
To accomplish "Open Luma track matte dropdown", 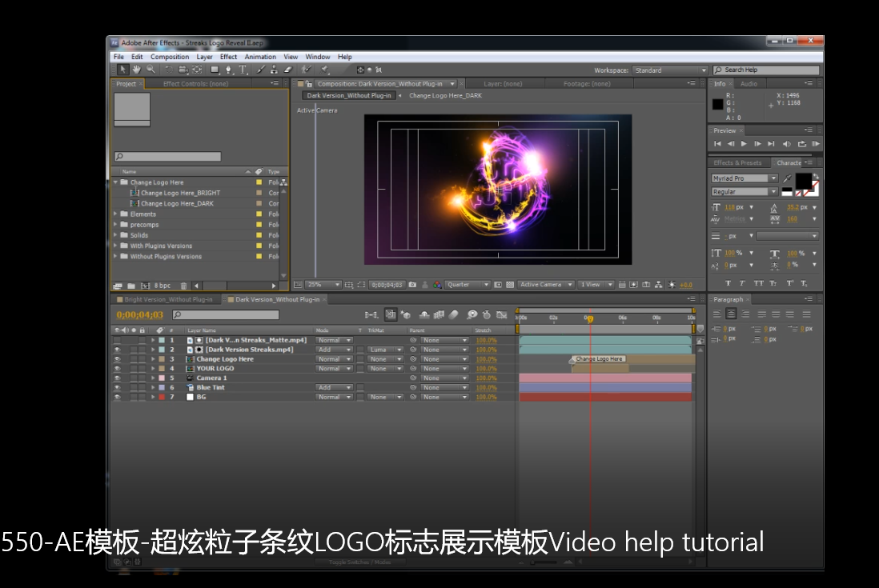I will click(x=386, y=350).
